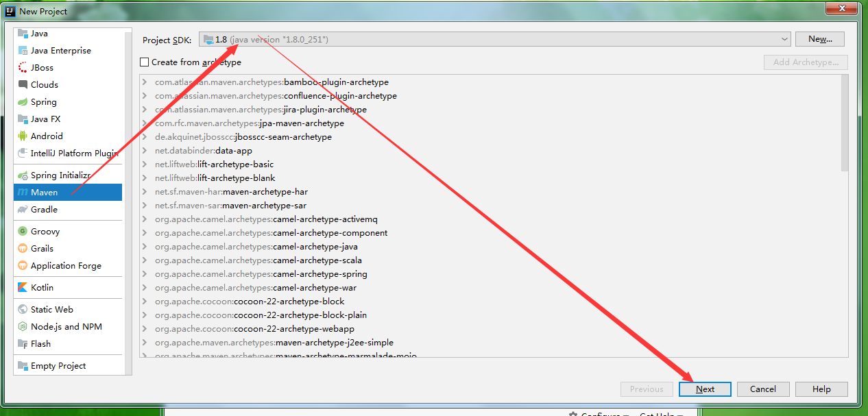Select maven-archetype-sar row
Screen dimensions: 868x416
[x=490, y=206]
